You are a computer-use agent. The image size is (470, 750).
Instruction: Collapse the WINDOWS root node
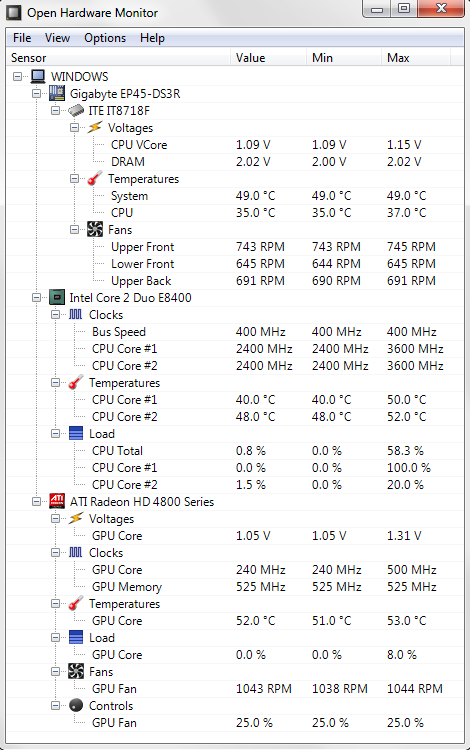pyautogui.click(x=18, y=77)
